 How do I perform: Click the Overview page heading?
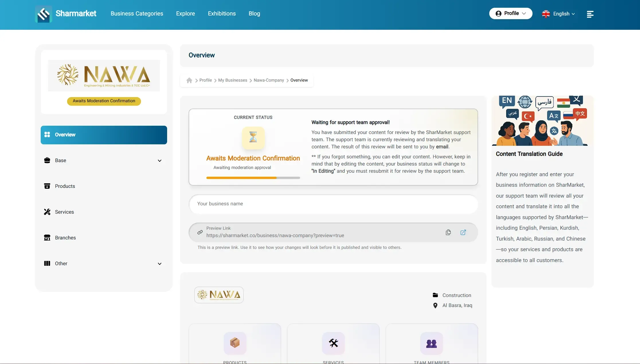(201, 55)
